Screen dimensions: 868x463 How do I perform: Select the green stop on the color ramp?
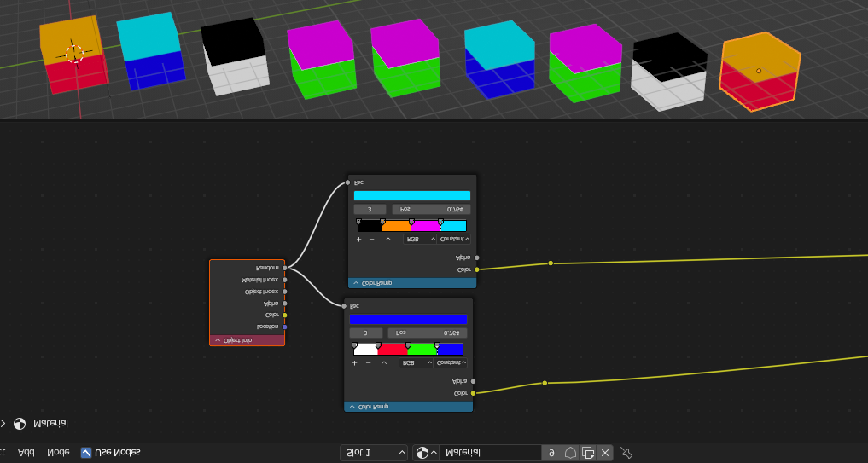[408, 345]
